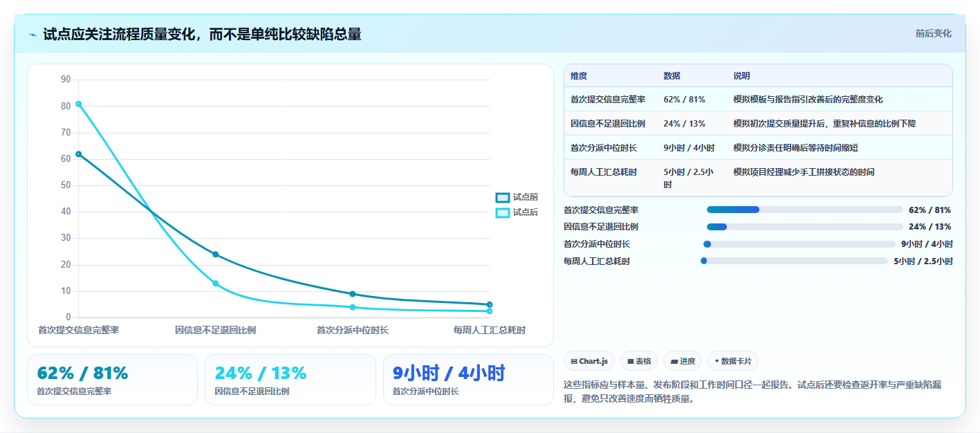Viewport: 980px width, 433px height.
Task: Click 试点前 point above 首次分派中位时长
Action: pyautogui.click(x=353, y=294)
